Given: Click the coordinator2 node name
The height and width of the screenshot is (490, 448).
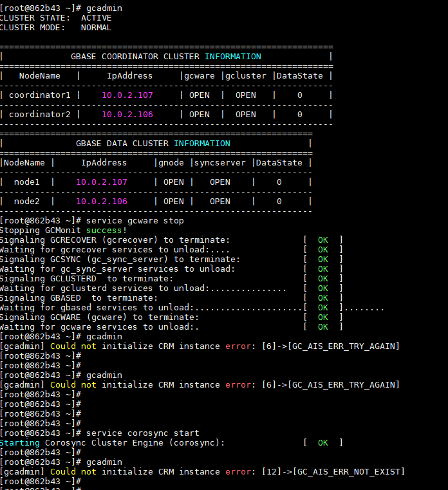Looking at the screenshot, I should point(40,115).
